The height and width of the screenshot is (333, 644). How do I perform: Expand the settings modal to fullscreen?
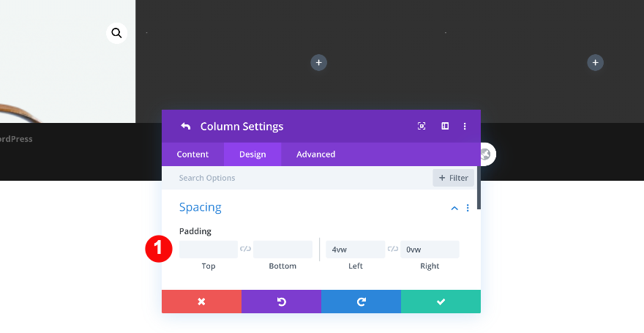coord(422,127)
